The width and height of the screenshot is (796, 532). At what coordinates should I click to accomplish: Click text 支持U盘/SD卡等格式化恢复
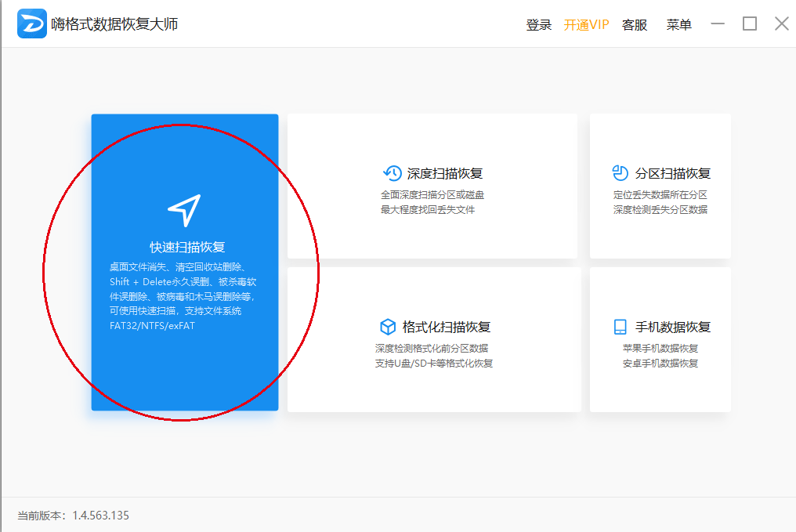coord(434,364)
